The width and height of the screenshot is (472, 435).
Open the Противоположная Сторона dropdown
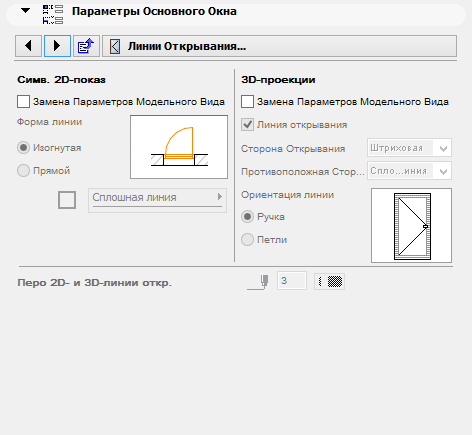(x=409, y=171)
